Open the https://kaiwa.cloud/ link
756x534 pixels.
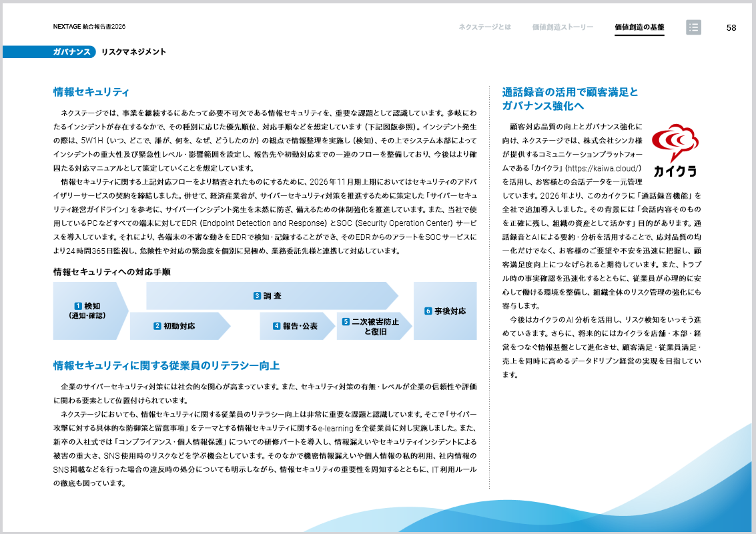click(x=603, y=168)
